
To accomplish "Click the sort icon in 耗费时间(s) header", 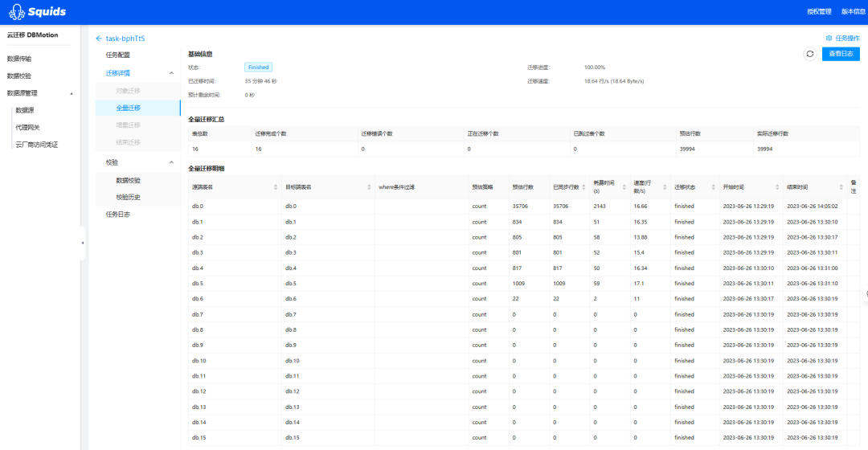I will click(624, 187).
